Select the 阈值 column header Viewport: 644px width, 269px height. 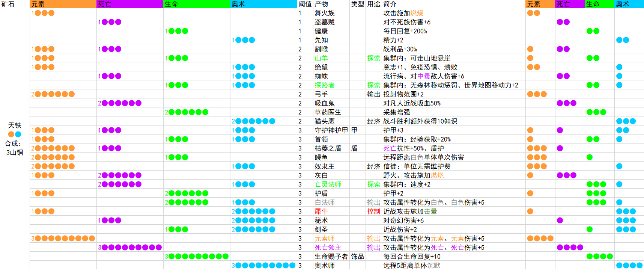[305, 4]
